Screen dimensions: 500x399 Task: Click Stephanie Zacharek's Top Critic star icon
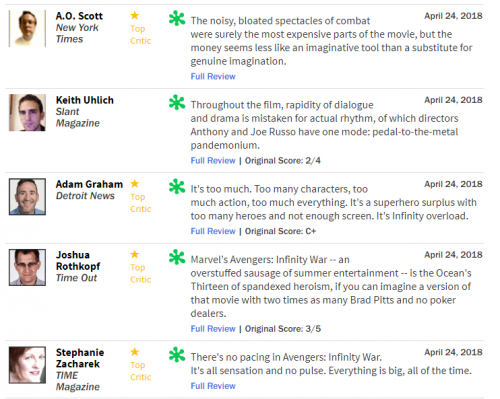[135, 352]
